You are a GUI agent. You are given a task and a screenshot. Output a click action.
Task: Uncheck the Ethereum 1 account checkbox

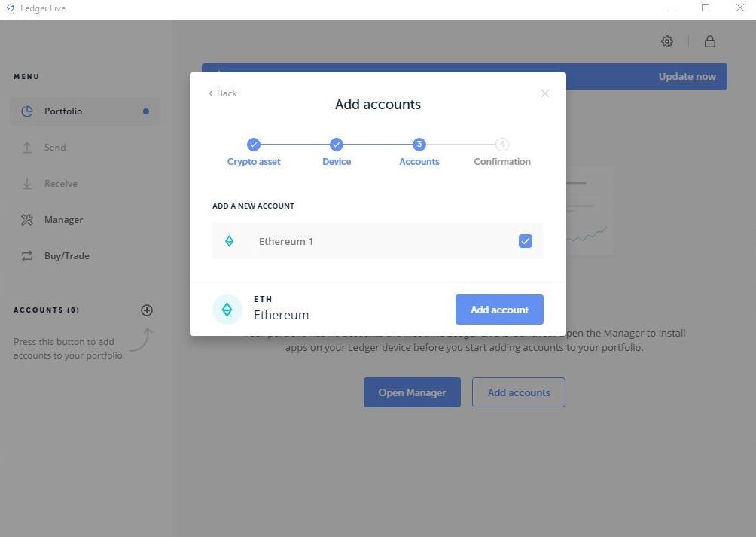click(526, 241)
